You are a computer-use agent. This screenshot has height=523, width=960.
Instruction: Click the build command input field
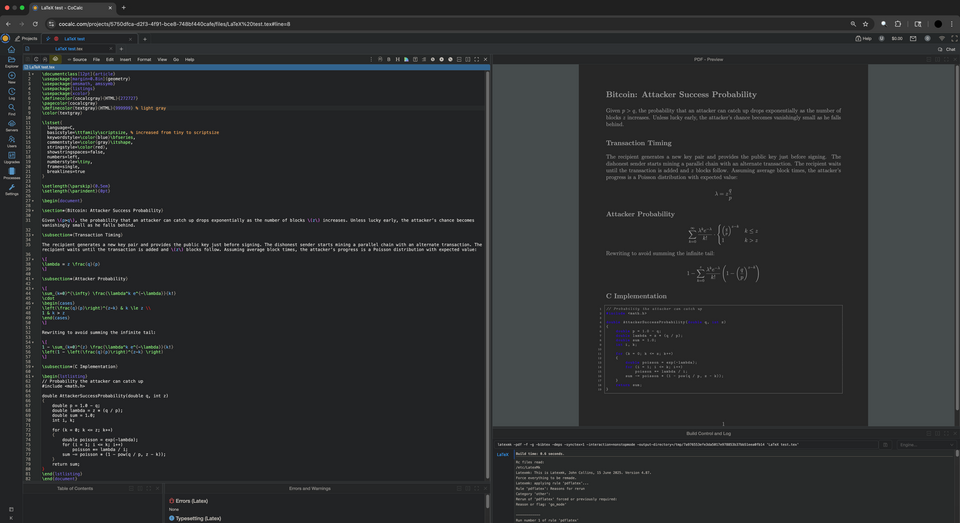(686, 445)
